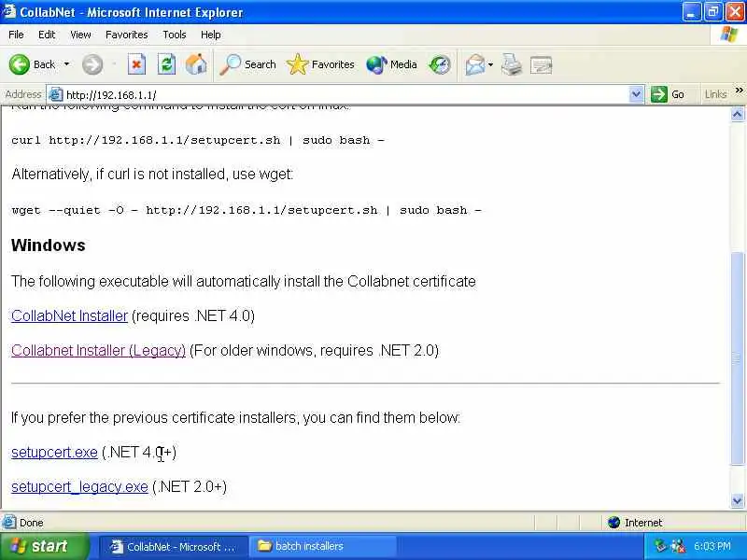Open the Back history dropdown arrow
The image size is (747, 560).
pos(66,64)
